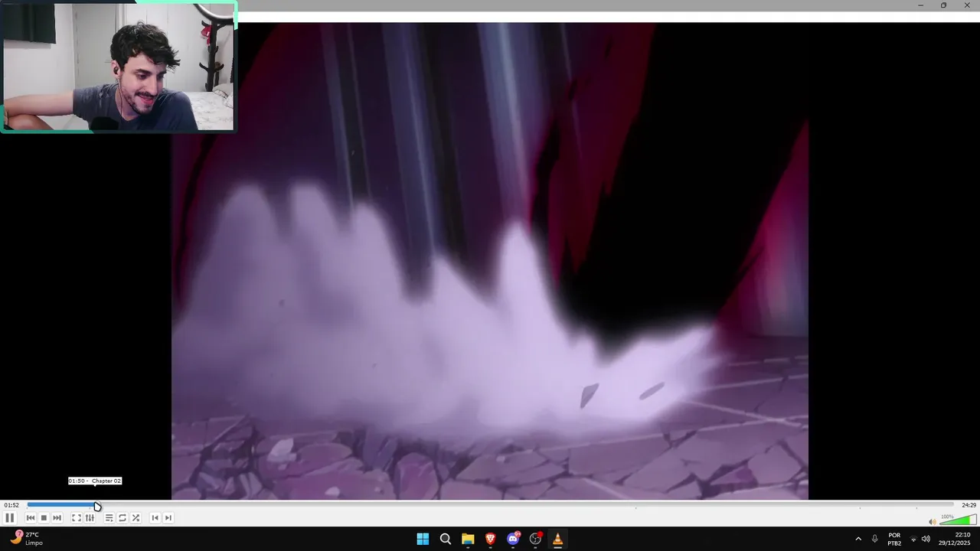The width and height of the screenshot is (980, 551).
Task: Show hidden system tray icons
Action: [858, 539]
